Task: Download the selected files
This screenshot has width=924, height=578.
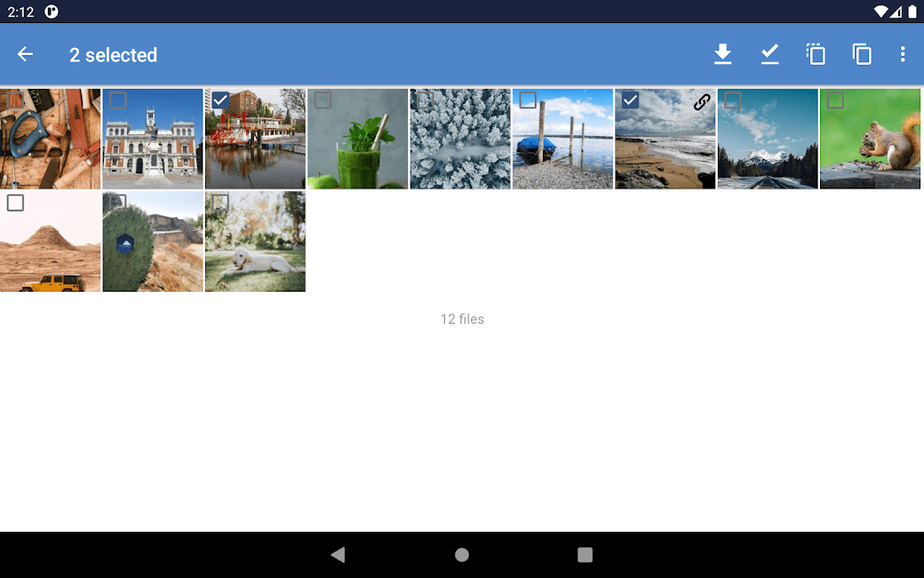Action: 722,54
